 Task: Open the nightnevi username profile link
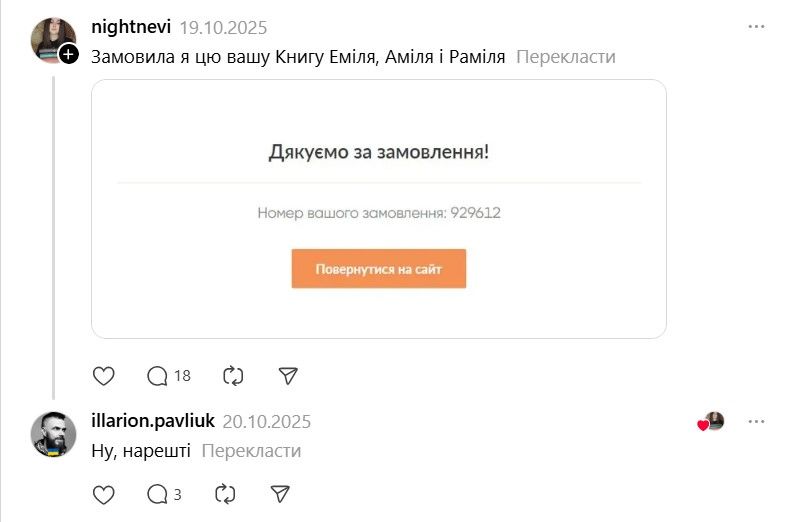[x=130, y=27]
